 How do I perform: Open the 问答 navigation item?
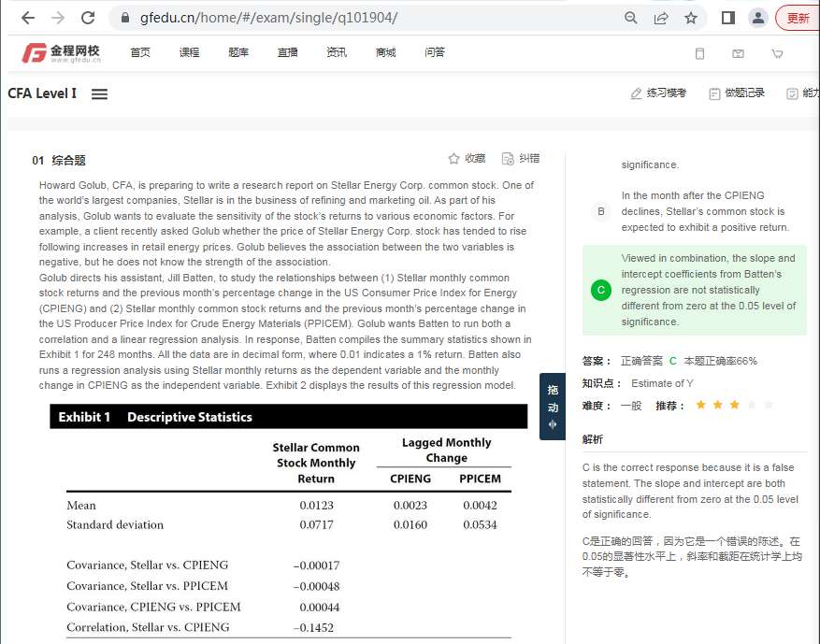pos(435,52)
